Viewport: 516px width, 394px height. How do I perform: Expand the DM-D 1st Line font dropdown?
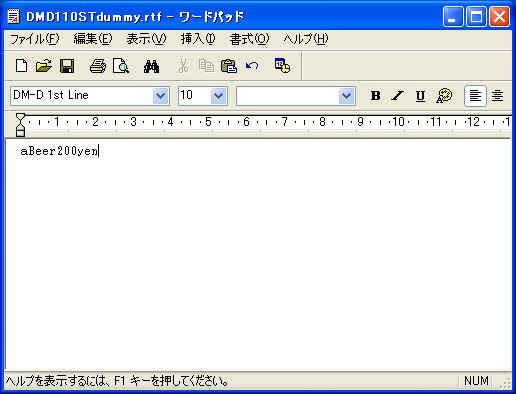pos(161,96)
